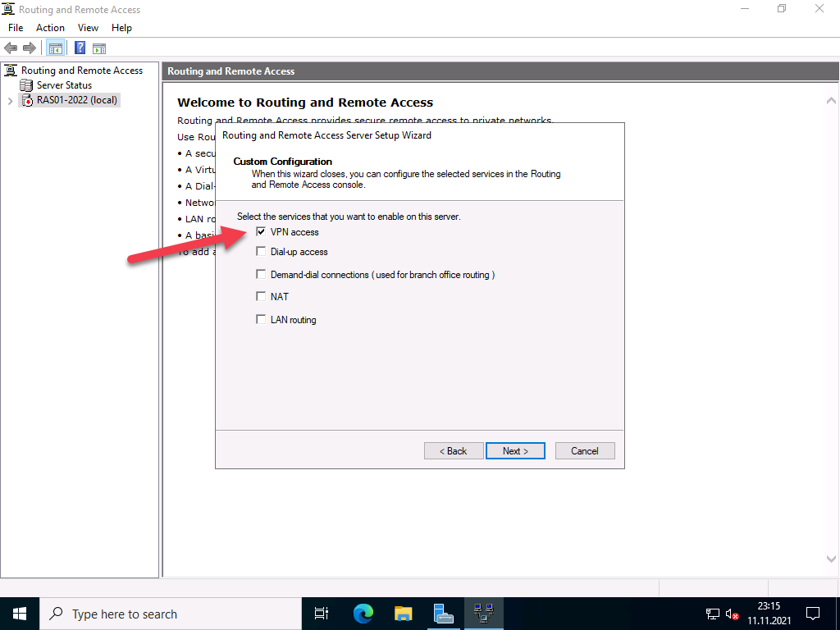Click the title bar application icon

(8, 9)
